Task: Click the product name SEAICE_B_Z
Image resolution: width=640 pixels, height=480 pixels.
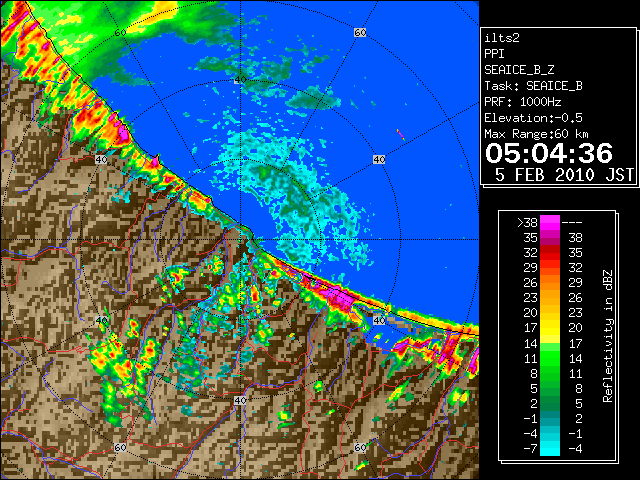Action: click(x=519, y=70)
